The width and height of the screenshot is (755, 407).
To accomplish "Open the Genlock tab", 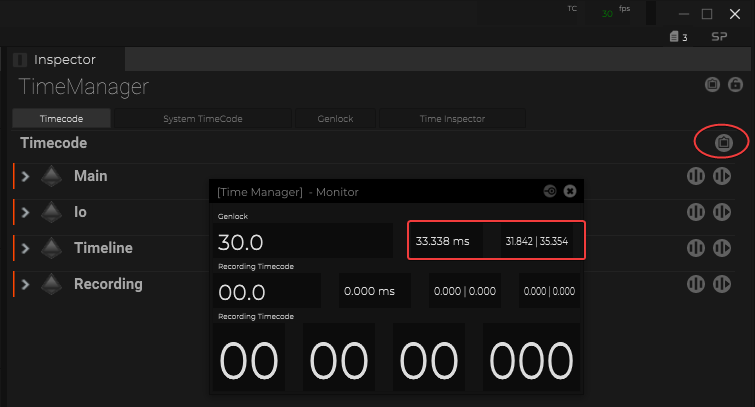I will pyautogui.click(x=335, y=118).
